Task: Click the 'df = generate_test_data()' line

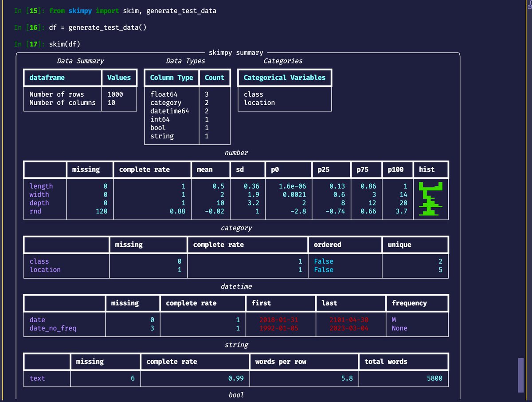Action: (x=98, y=27)
